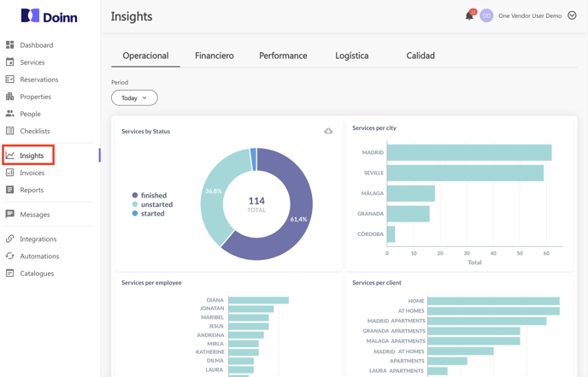Click the user avatar circle

pos(486,15)
